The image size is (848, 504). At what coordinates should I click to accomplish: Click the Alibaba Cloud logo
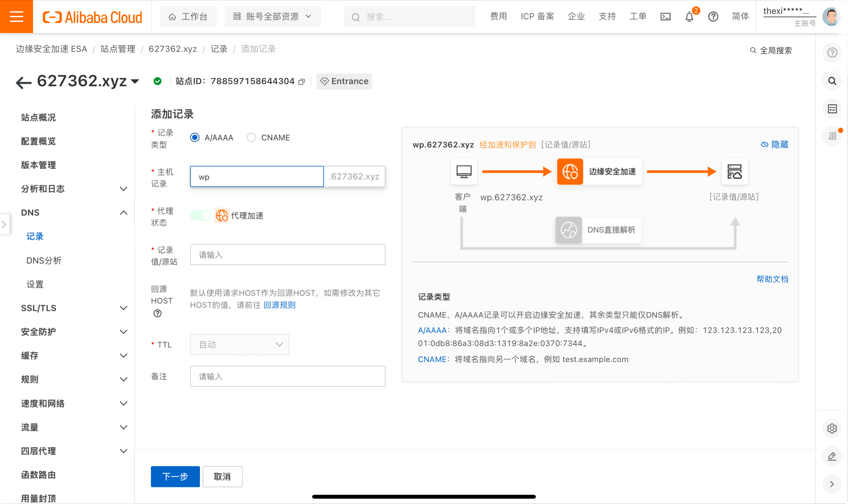[92, 17]
